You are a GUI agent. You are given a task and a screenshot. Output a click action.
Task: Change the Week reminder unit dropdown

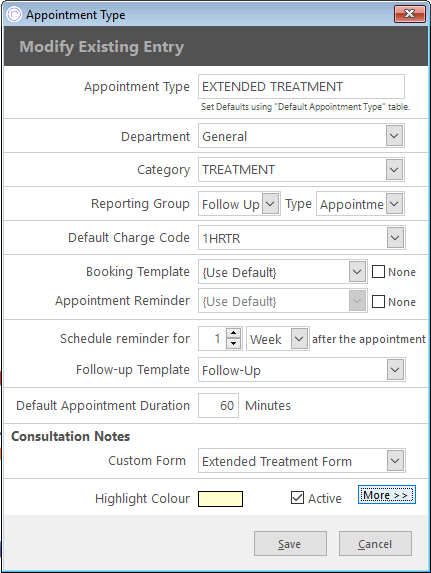tap(299, 338)
